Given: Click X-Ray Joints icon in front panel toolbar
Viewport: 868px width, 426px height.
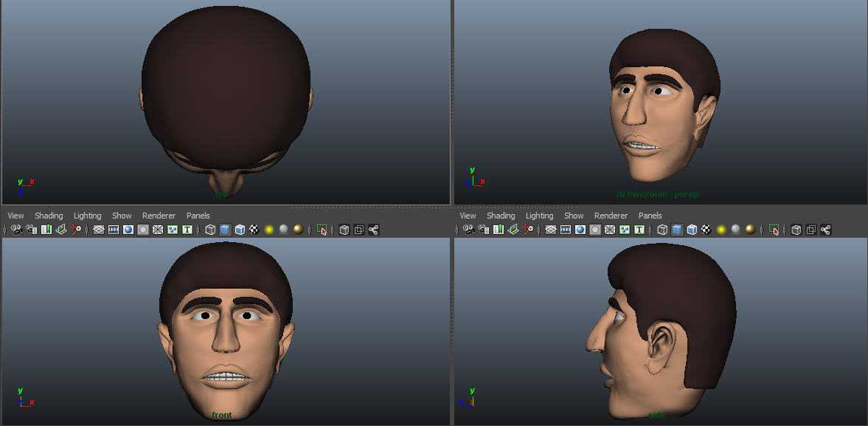Looking at the screenshot, I should point(374,230).
